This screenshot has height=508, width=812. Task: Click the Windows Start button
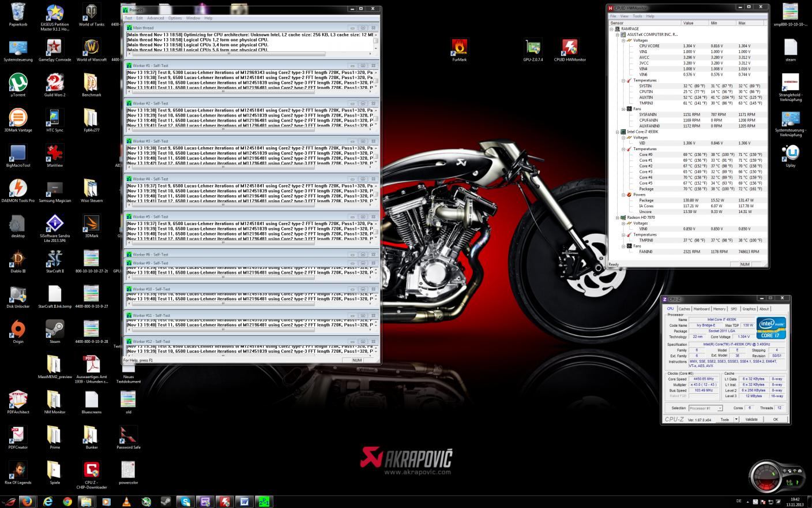click(8, 501)
